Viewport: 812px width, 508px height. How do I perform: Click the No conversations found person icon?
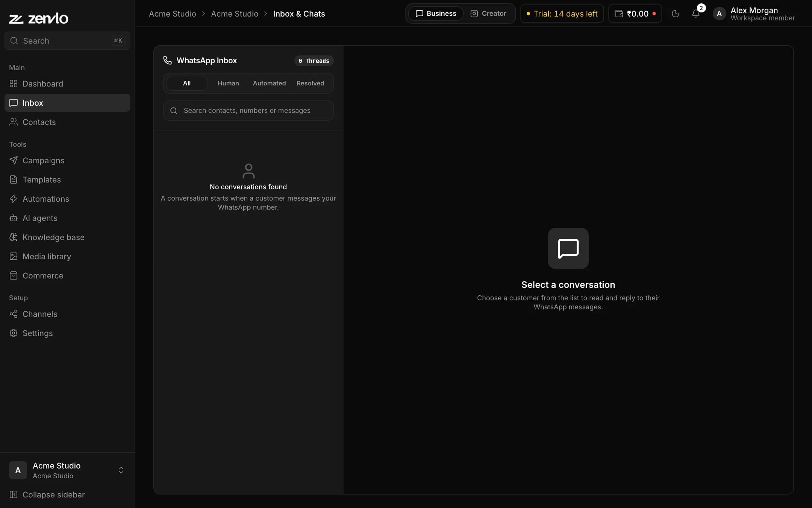click(248, 171)
